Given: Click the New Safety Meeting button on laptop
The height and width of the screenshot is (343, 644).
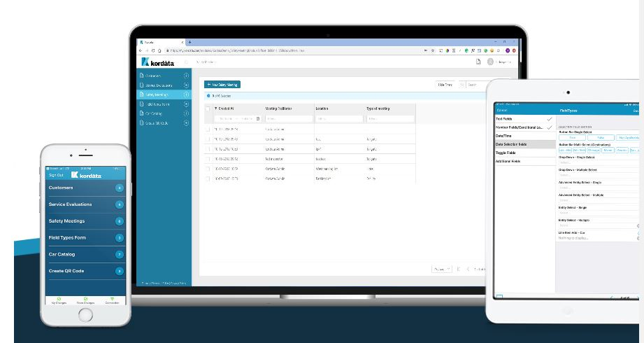Looking at the screenshot, I should 222,85.
